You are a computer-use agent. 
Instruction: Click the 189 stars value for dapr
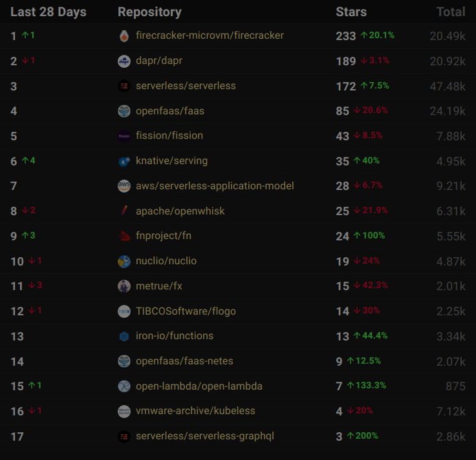[346, 61]
